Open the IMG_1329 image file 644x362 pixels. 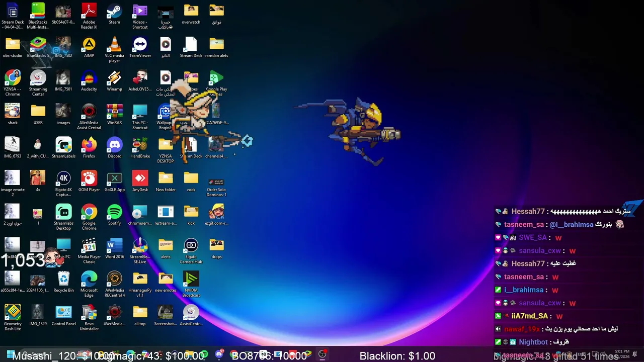[x=38, y=316]
